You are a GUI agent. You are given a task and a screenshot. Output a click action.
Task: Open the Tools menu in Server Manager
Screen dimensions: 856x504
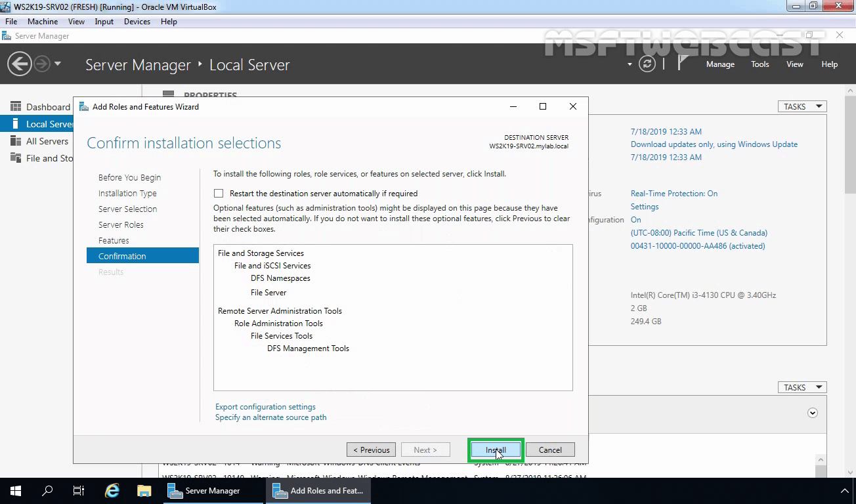pyautogui.click(x=760, y=64)
